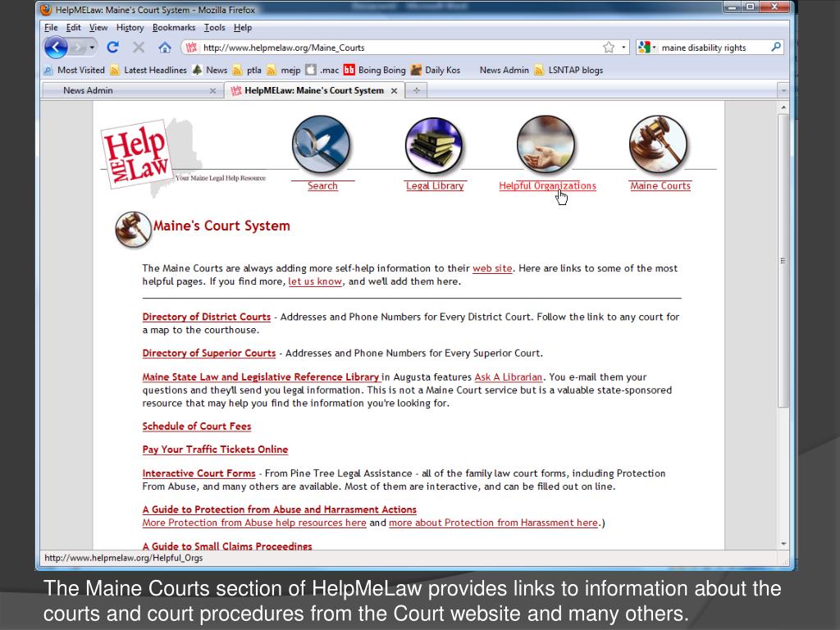Open the LSNTAP blogs bookmark

tap(569, 71)
